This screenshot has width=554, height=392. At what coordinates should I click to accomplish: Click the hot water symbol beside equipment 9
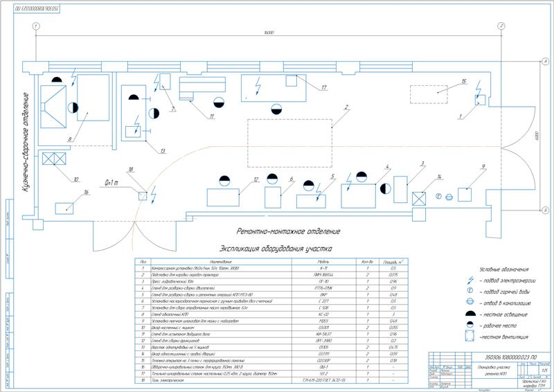[439, 196]
